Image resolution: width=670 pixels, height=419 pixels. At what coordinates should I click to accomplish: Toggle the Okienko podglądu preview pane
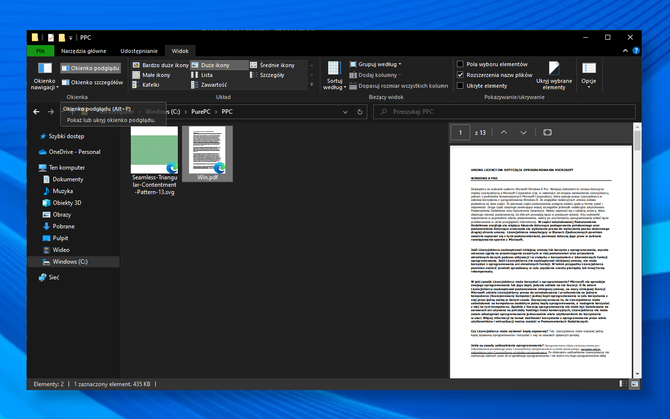coord(92,68)
